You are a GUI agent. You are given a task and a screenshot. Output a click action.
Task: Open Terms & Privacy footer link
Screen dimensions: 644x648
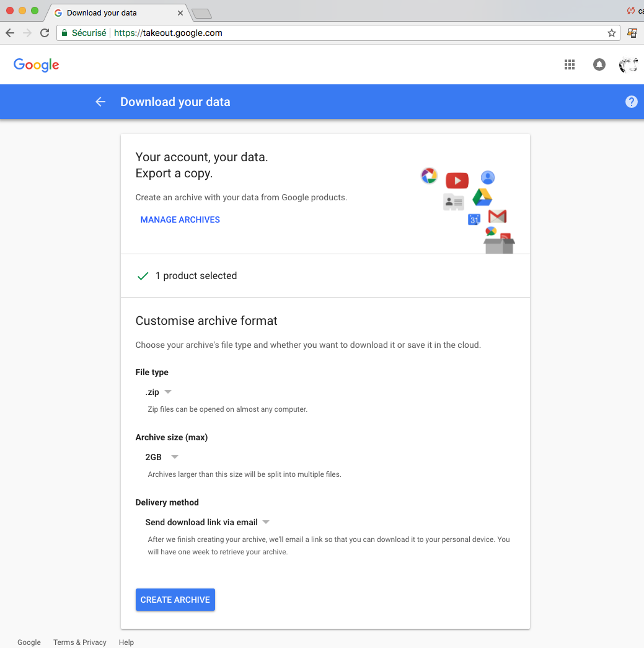pyautogui.click(x=80, y=642)
